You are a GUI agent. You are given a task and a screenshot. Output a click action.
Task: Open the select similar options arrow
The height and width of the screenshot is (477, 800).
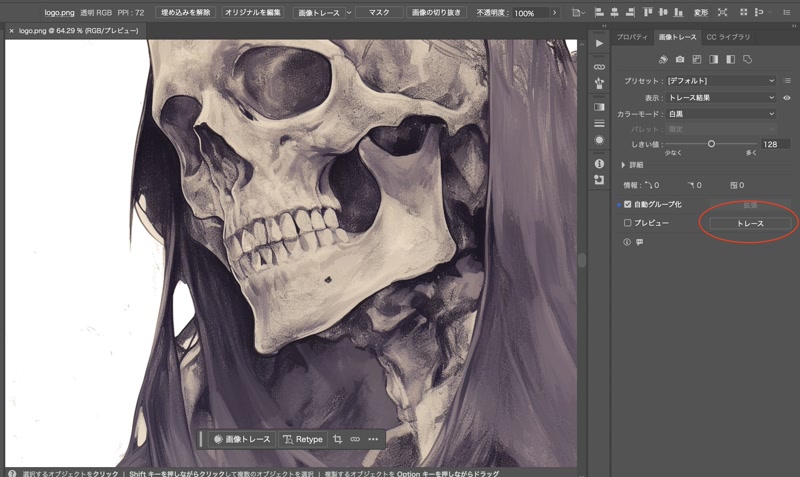click(x=770, y=12)
